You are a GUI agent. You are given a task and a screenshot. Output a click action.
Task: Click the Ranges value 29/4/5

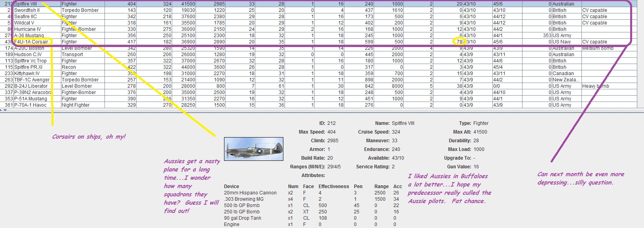click(334, 167)
